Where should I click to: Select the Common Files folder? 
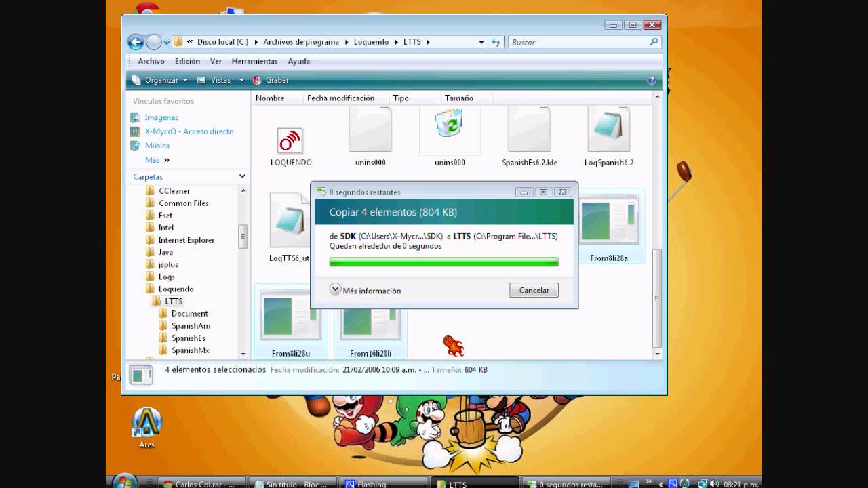pyautogui.click(x=183, y=203)
